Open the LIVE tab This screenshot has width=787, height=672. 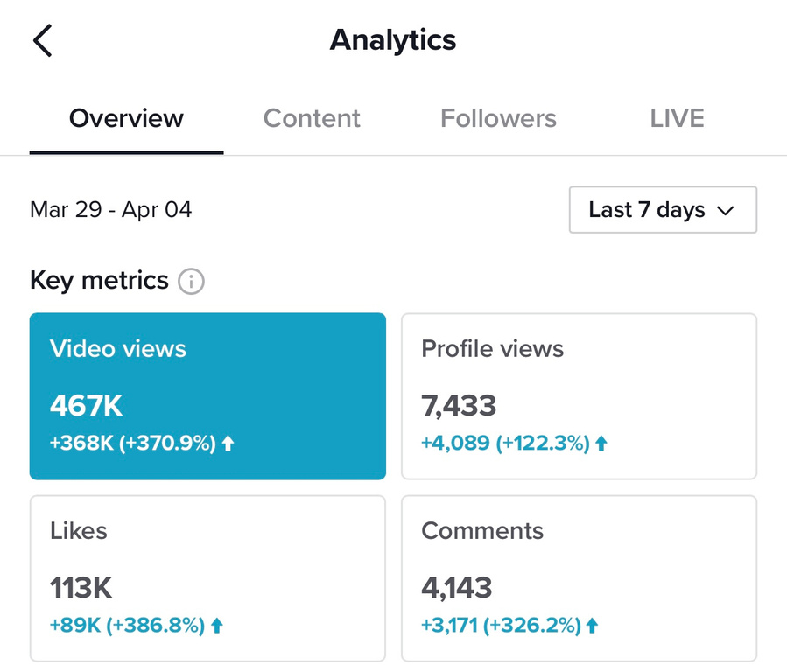677,118
